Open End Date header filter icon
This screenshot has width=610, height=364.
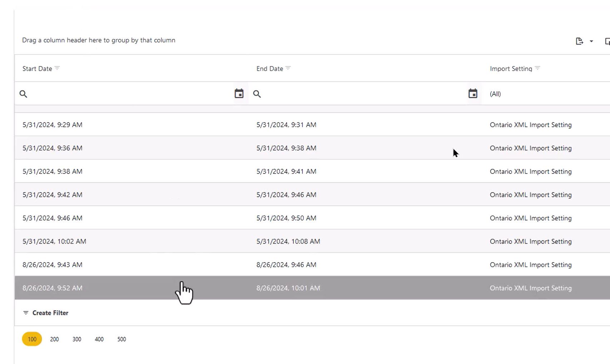[288, 68]
